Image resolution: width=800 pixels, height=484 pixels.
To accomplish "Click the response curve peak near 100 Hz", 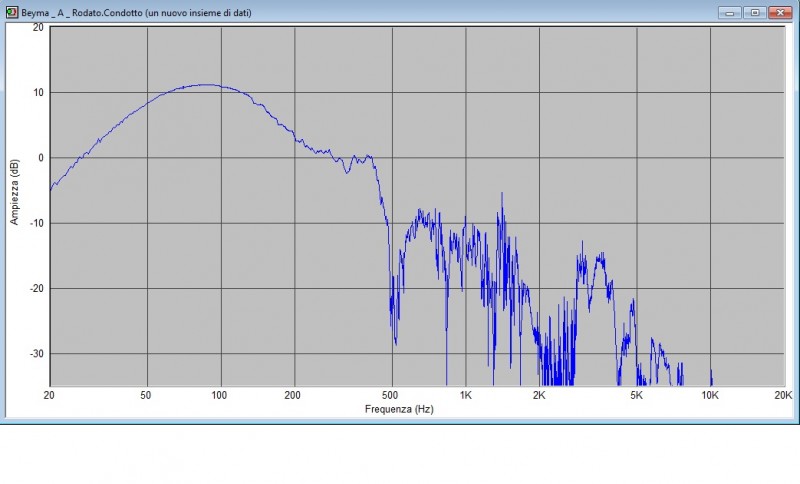I will click(x=207, y=85).
